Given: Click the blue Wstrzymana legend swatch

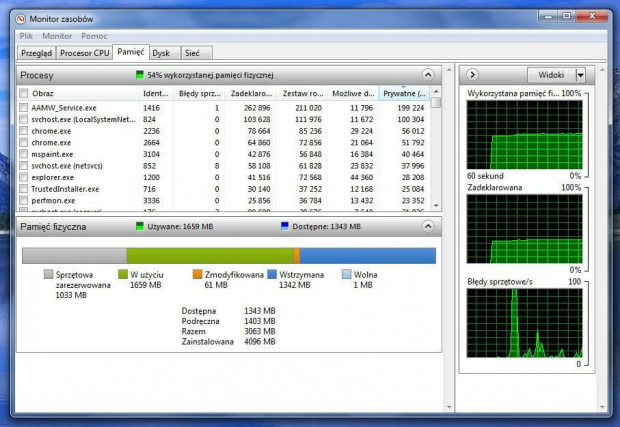Looking at the screenshot, I should [x=272, y=274].
